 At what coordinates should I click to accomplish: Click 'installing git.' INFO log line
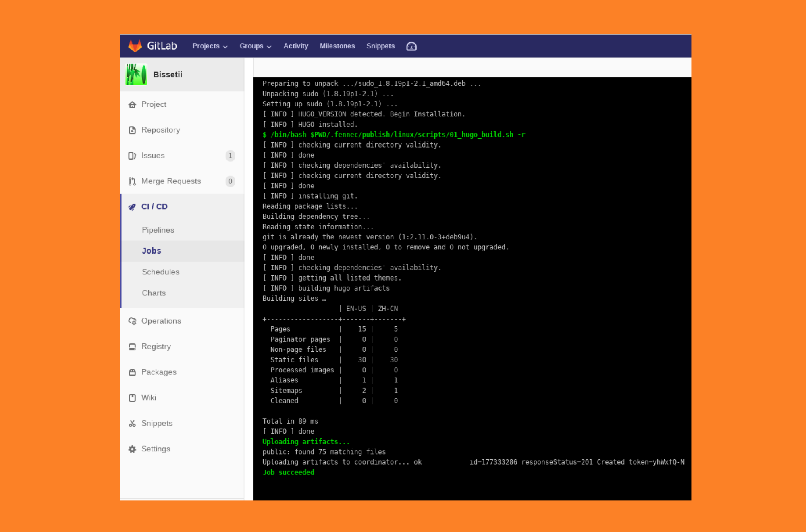coord(310,196)
